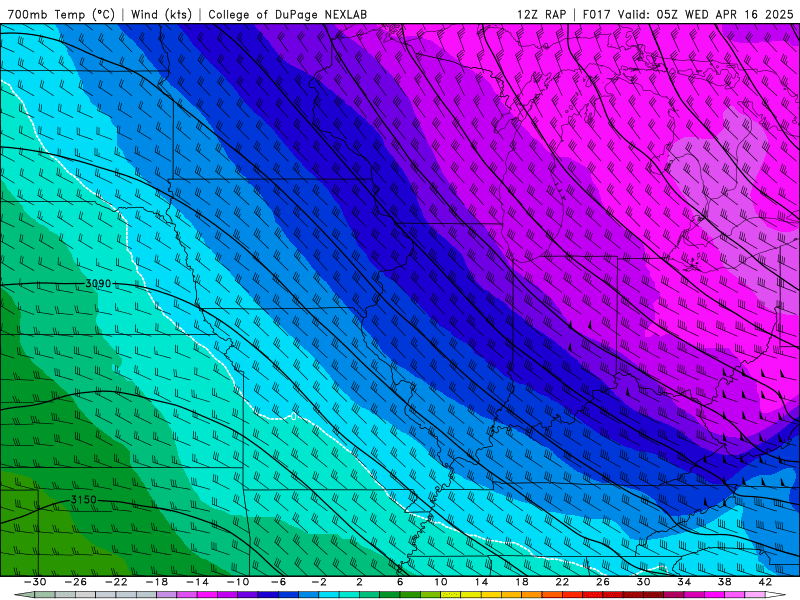Click the '30' colorbar scale label
Screen dimensions: 800x600
click(x=643, y=582)
